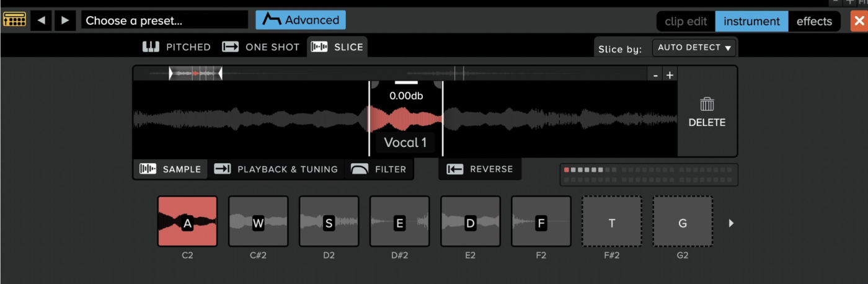The width and height of the screenshot is (868, 284).
Task: Toggle the Advanced view button
Action: [x=301, y=20]
